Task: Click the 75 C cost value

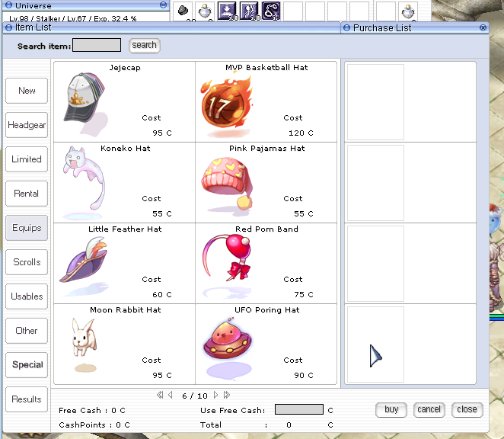Action: pos(304,294)
